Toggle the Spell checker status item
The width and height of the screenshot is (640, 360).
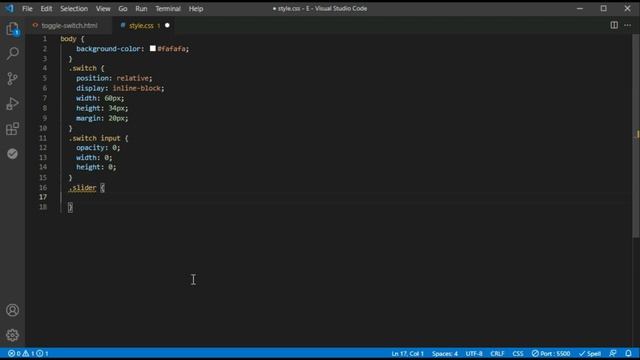coord(589,353)
